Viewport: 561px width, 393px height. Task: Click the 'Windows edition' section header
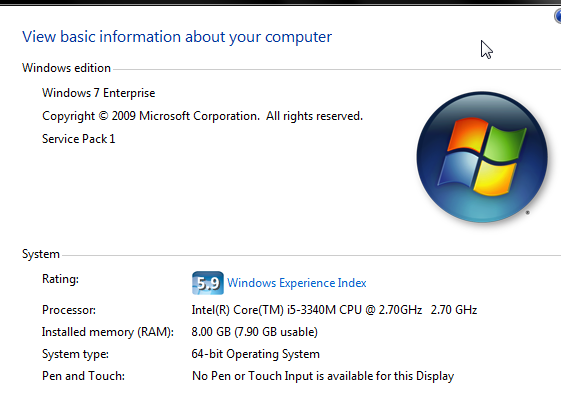(x=67, y=68)
